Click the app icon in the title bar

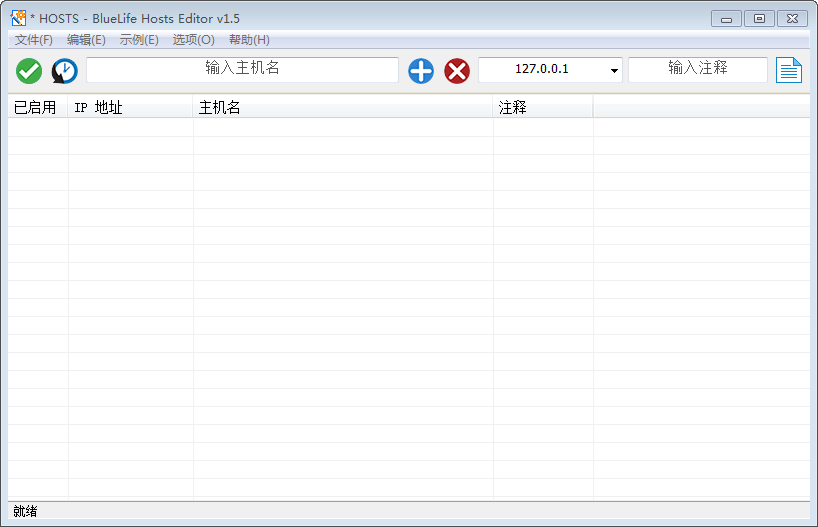click(x=18, y=18)
